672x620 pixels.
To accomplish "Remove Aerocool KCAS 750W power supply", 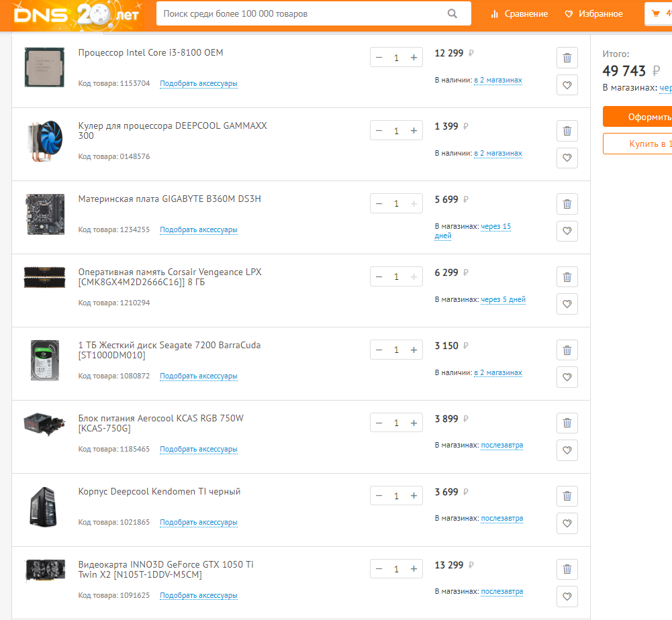I will click(x=567, y=423).
